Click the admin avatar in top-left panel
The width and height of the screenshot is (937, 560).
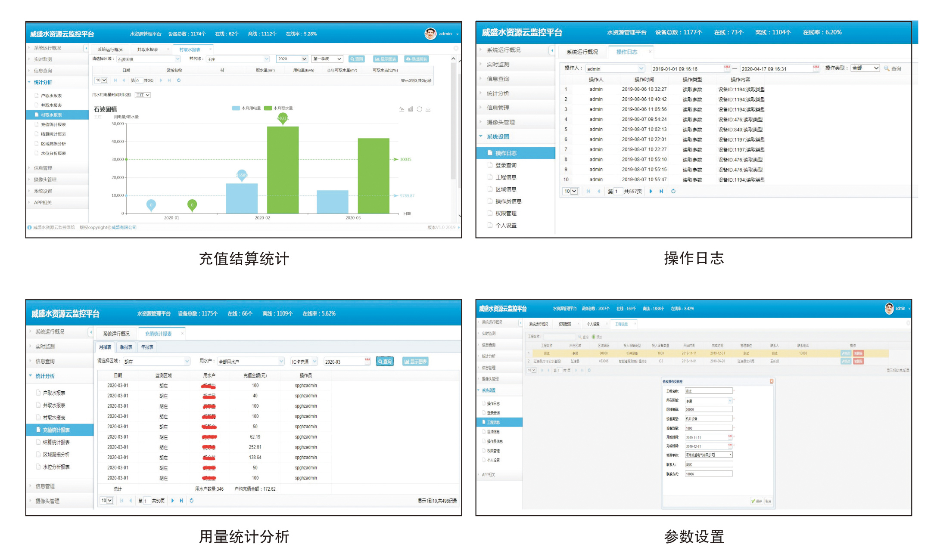coord(430,34)
